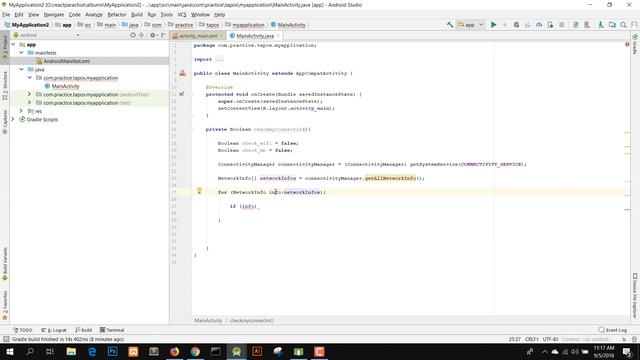Expand Gradle Scripts node
640x360 pixels.
pos(13,119)
